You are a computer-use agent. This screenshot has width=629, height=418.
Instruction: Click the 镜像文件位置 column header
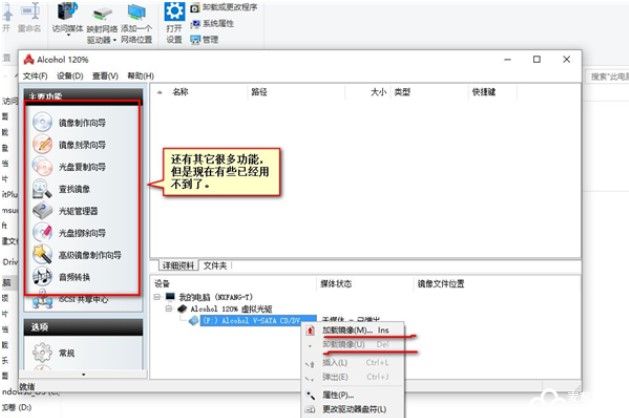441,284
